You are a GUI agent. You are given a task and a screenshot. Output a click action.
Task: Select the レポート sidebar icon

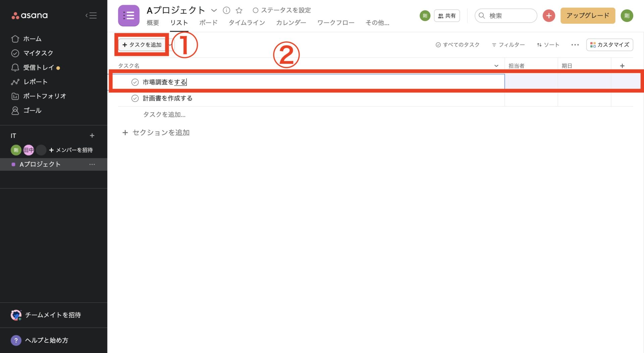click(15, 82)
